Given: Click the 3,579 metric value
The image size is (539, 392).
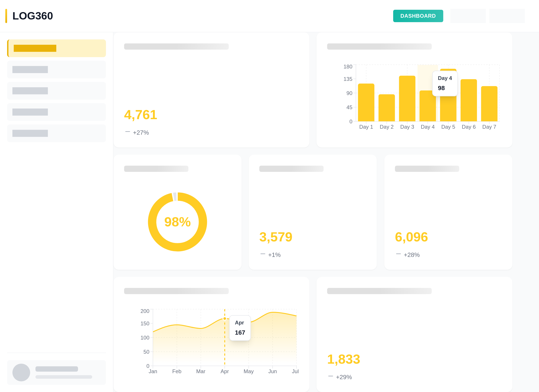Looking at the screenshot, I should (276, 237).
